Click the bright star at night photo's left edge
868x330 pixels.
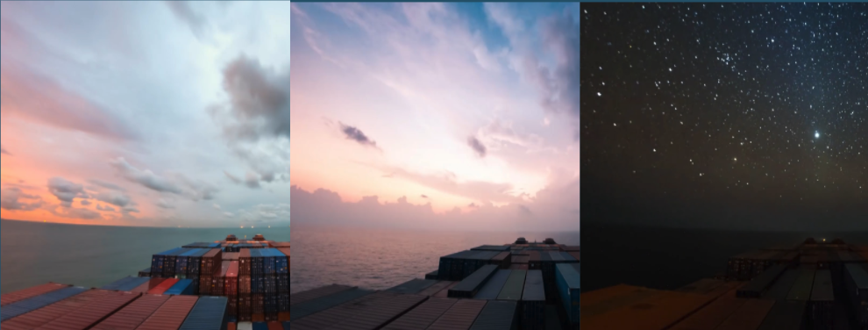(600, 94)
